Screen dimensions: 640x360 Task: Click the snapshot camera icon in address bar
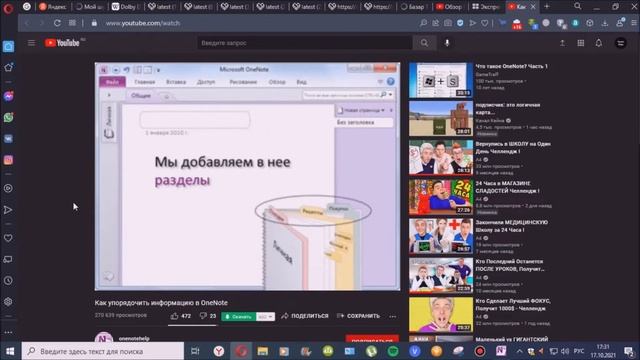tap(448, 23)
